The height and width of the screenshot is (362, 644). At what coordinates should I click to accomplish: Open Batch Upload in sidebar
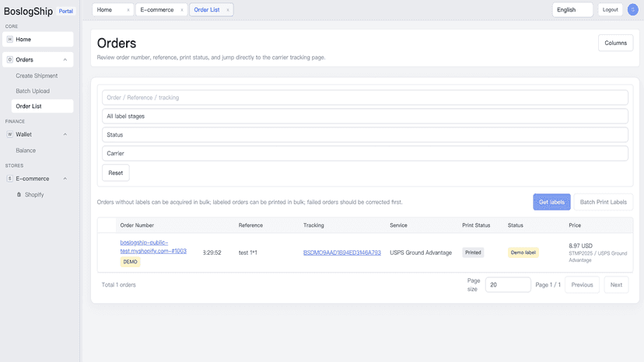(x=33, y=91)
